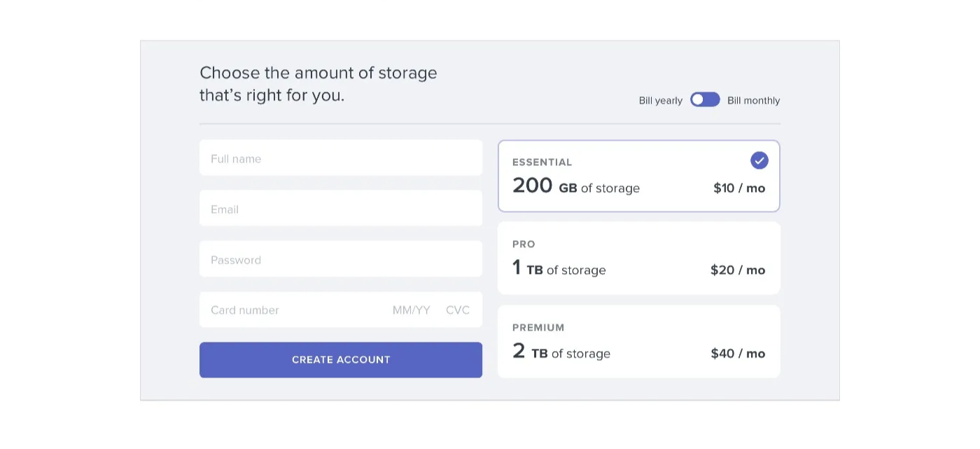980x449 pixels.
Task: Click the CVC security code field
Action: pos(458,310)
